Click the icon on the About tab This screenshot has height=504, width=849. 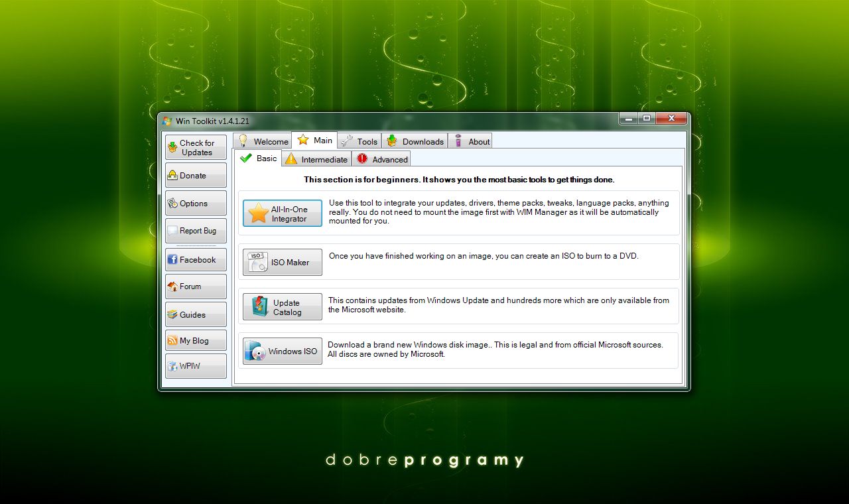click(x=458, y=141)
